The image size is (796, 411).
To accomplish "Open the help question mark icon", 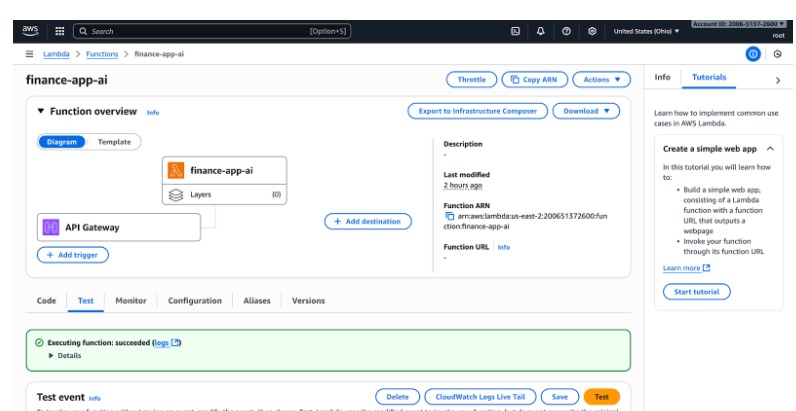I will [x=566, y=31].
